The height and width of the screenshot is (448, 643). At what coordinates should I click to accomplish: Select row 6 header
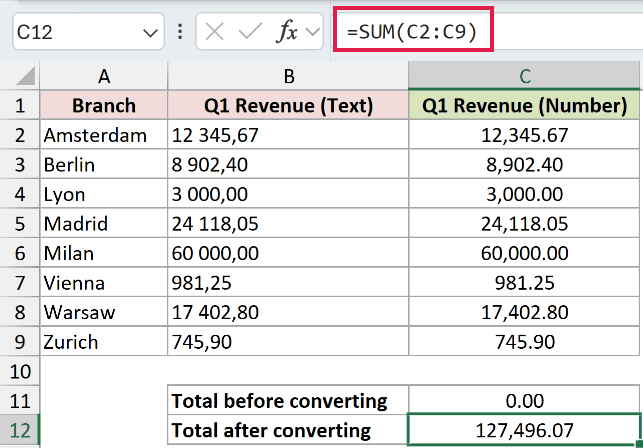coord(20,253)
